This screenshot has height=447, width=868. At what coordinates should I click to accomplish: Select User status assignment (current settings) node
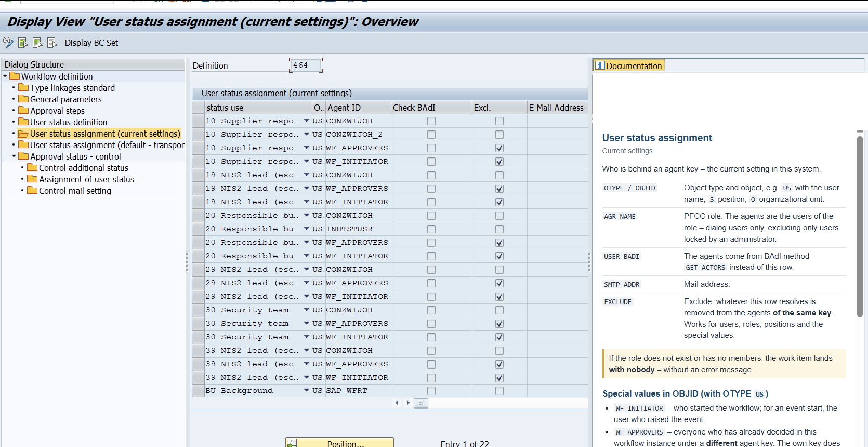coord(105,134)
